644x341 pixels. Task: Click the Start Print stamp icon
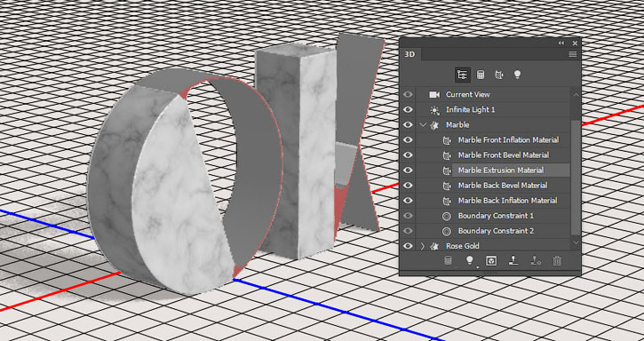click(x=513, y=260)
